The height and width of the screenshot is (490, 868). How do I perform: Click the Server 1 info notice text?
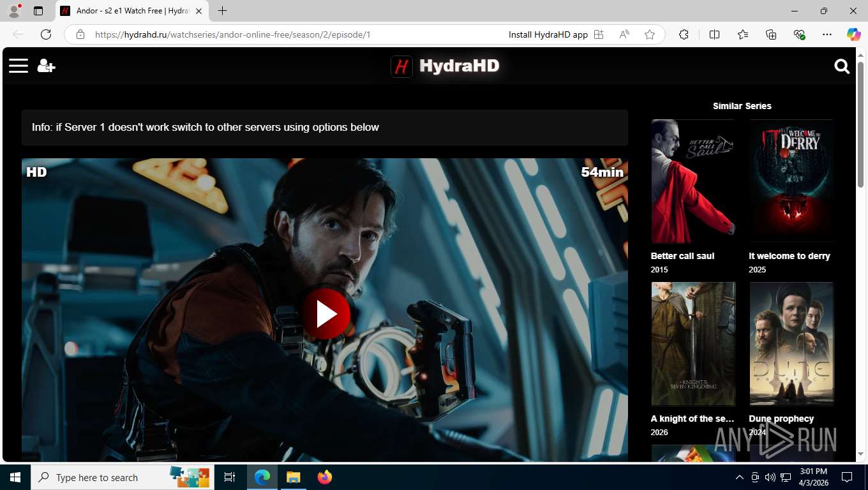pos(206,127)
